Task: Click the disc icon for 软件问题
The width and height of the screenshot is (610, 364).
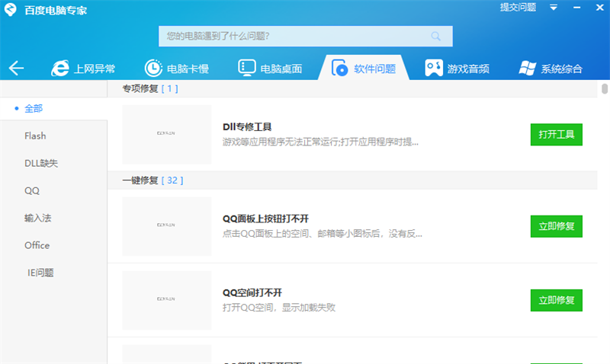Action: 339,68
